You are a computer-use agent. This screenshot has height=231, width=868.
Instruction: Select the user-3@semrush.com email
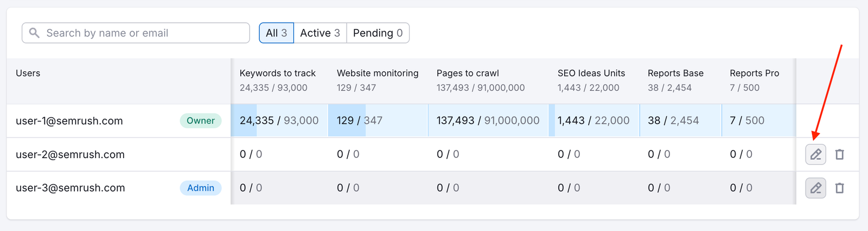pos(70,188)
